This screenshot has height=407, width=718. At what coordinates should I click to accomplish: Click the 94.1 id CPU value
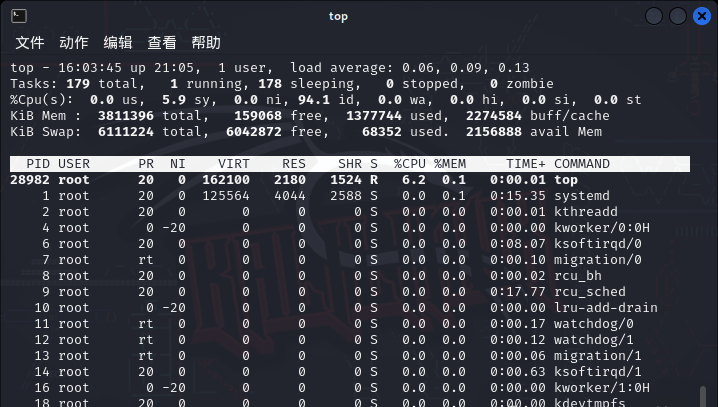pyautogui.click(x=314, y=100)
